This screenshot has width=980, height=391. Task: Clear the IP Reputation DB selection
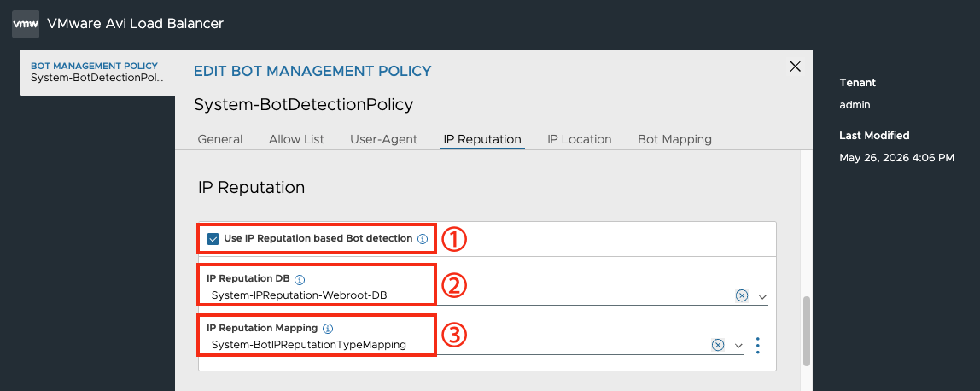741,295
